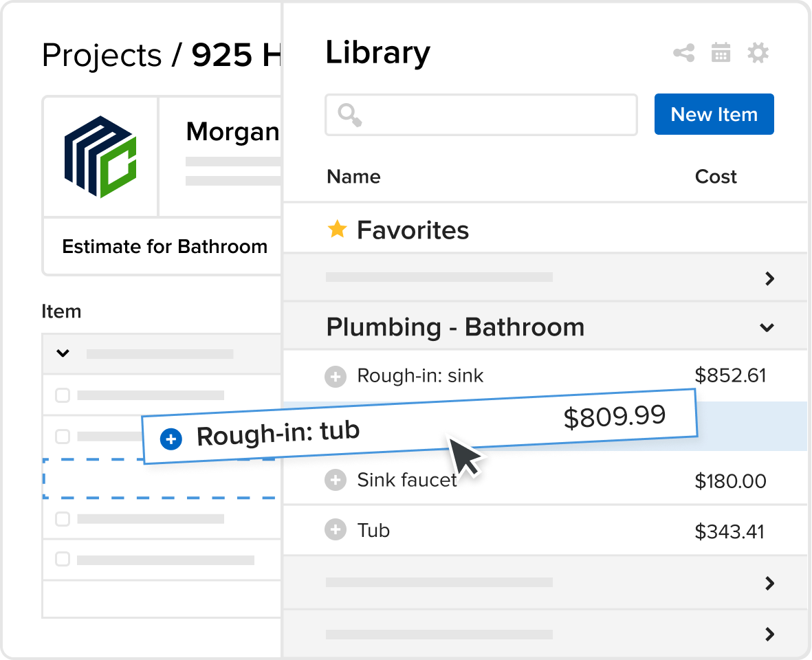Click the New Item button
The width and height of the screenshot is (812, 660).
click(714, 114)
